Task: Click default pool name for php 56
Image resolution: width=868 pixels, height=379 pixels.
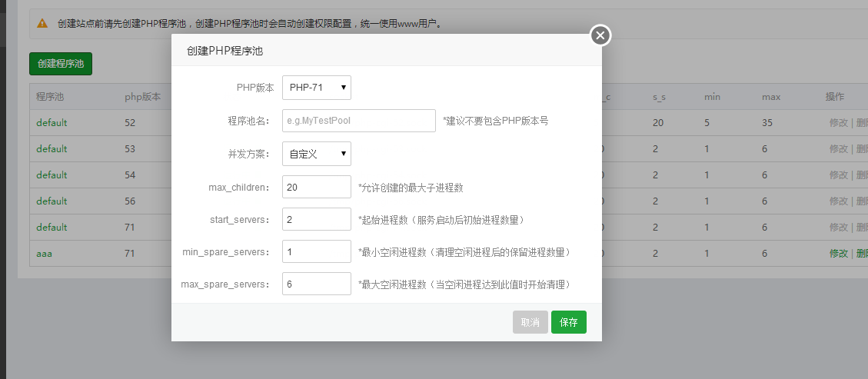Action: click(x=52, y=201)
